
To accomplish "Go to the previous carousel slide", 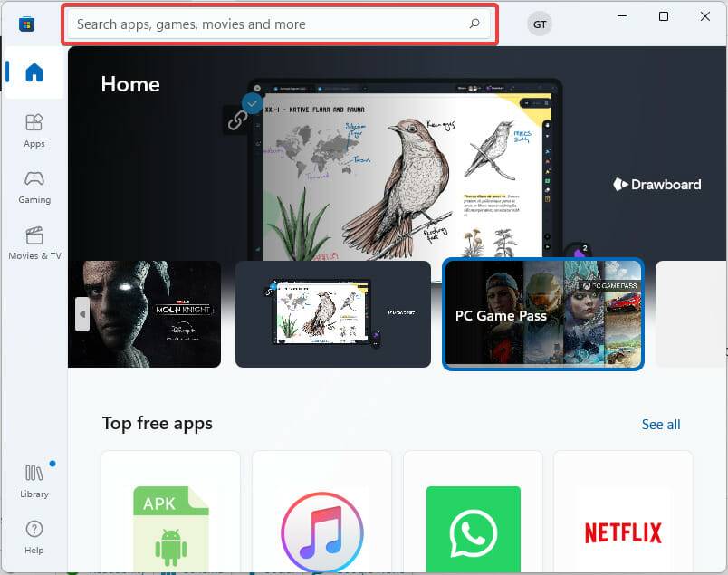I will (81, 314).
